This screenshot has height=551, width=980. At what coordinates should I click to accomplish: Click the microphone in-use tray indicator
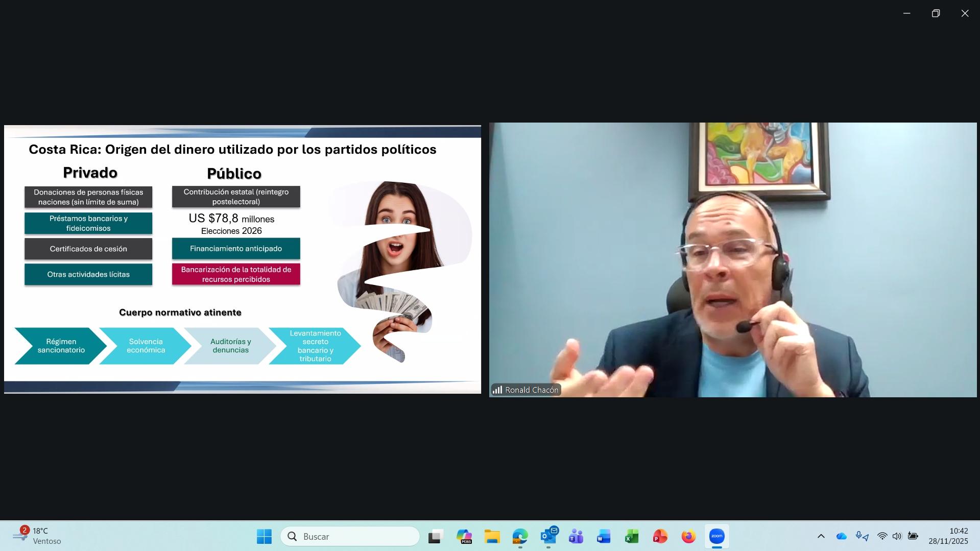(862, 536)
